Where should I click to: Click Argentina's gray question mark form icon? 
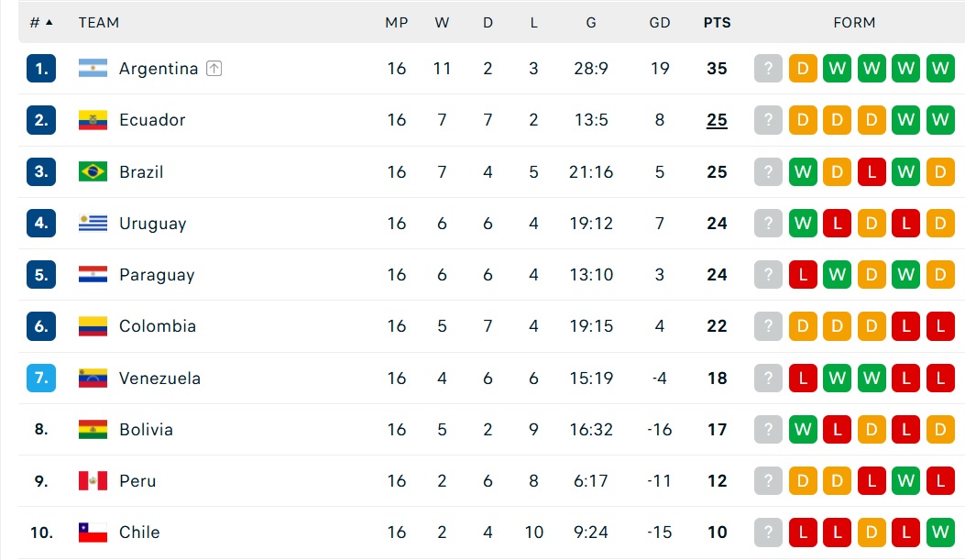pos(768,69)
